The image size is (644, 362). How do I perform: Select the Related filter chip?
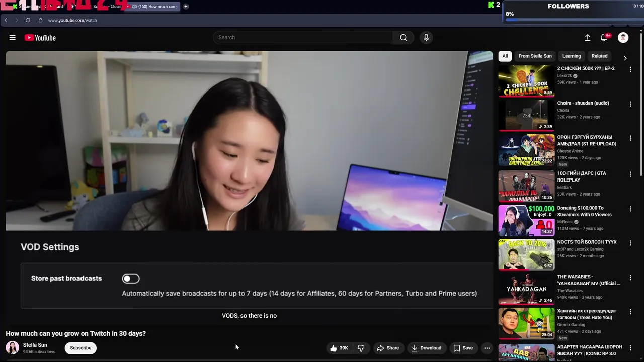click(599, 56)
